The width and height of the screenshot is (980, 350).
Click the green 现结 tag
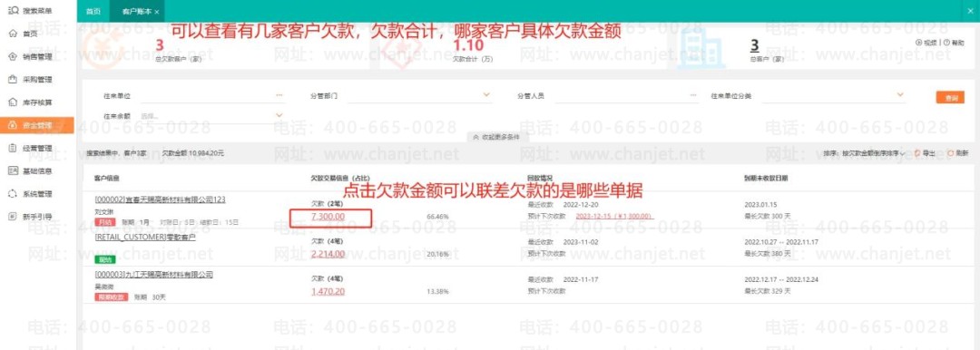(x=105, y=259)
